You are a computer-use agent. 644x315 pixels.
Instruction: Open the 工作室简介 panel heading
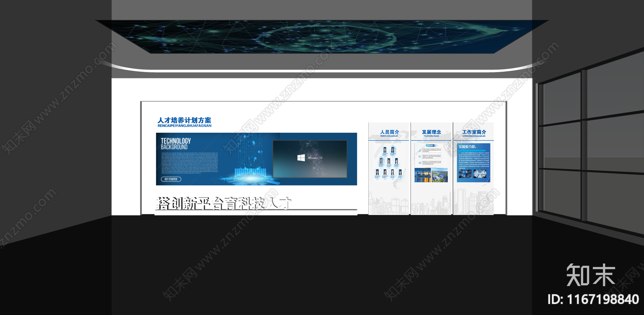474,132
